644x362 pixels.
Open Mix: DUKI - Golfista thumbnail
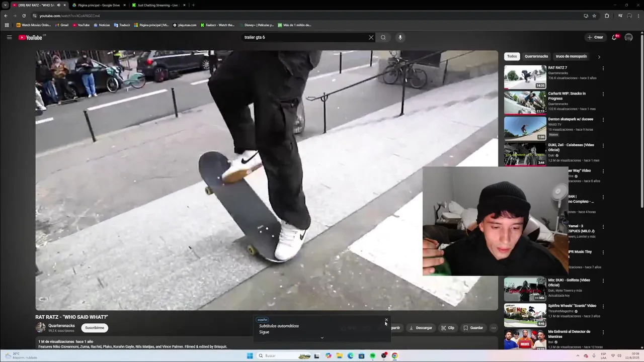(x=525, y=289)
